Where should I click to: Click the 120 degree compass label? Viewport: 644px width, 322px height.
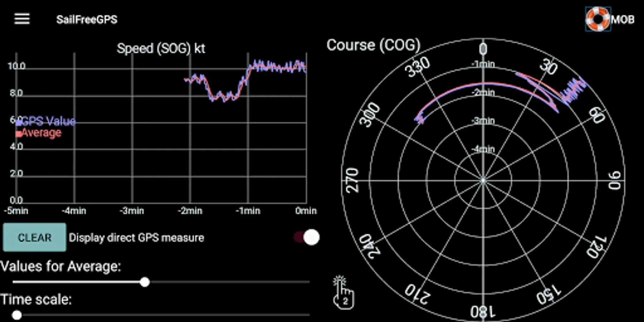pyautogui.click(x=597, y=247)
